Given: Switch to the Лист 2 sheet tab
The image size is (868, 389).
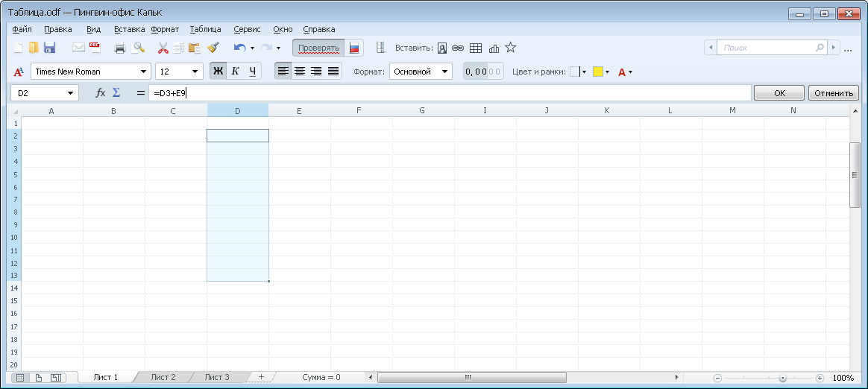Looking at the screenshot, I should (163, 377).
